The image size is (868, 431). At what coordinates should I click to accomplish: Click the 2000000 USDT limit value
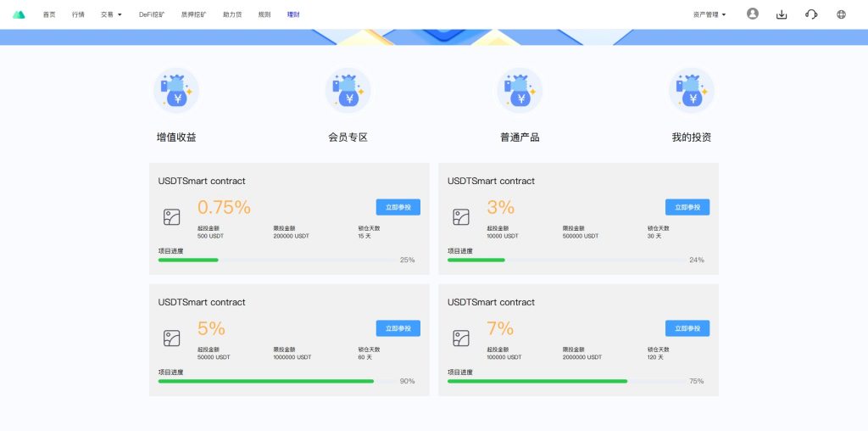point(582,357)
